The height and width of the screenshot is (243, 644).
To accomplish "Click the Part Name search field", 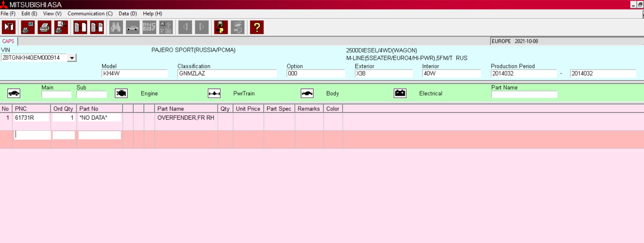I will 524,94.
